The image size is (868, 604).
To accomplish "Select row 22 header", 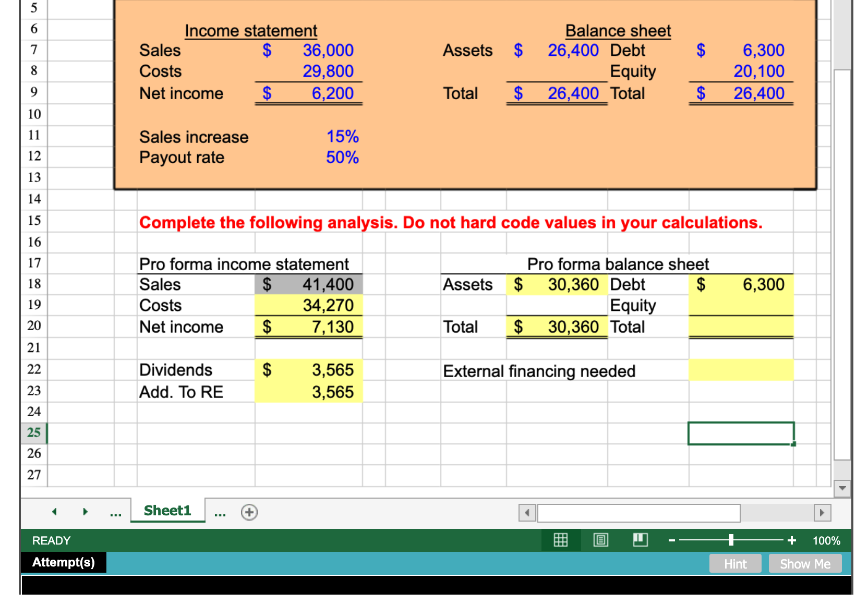I will point(34,369).
